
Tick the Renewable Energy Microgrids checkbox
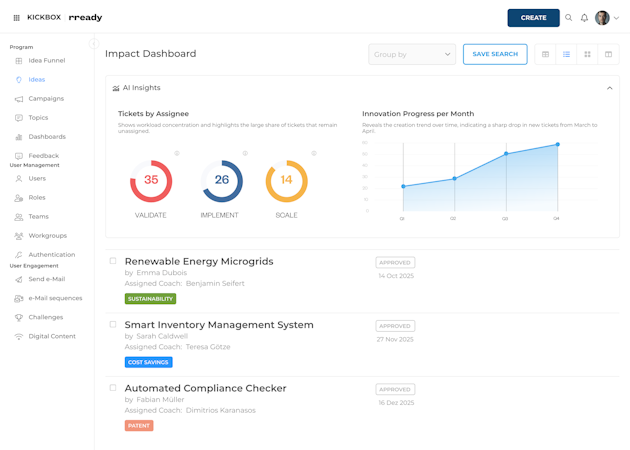pyautogui.click(x=113, y=261)
